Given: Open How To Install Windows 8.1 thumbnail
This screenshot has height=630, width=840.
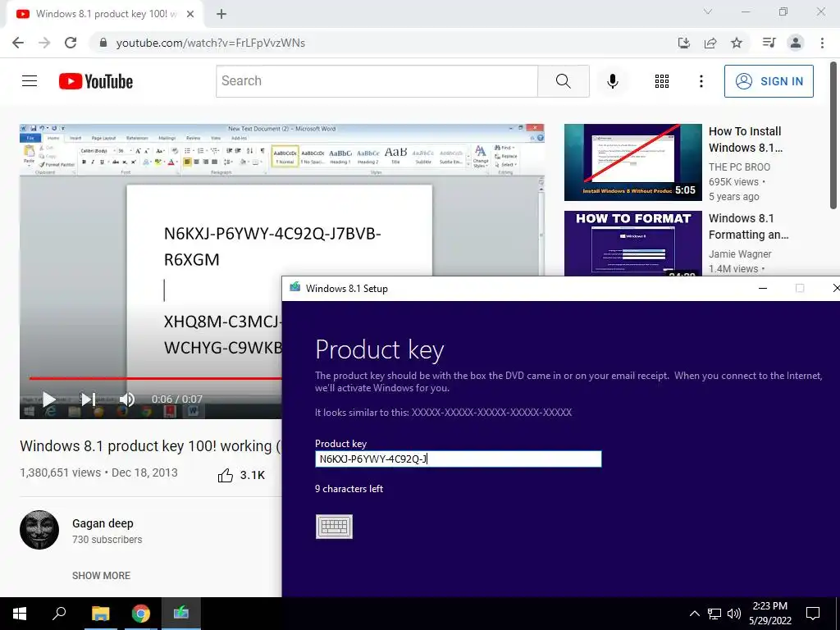Looking at the screenshot, I should pos(632,162).
